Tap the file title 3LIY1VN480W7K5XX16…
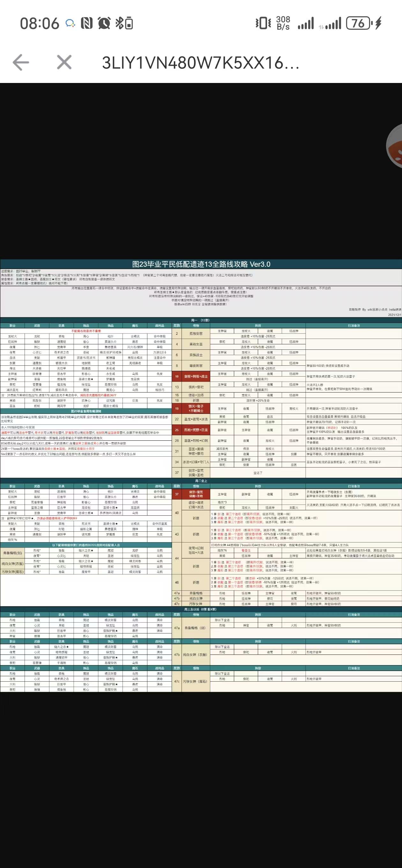Viewport: 402px width, 868px height. coord(201,63)
